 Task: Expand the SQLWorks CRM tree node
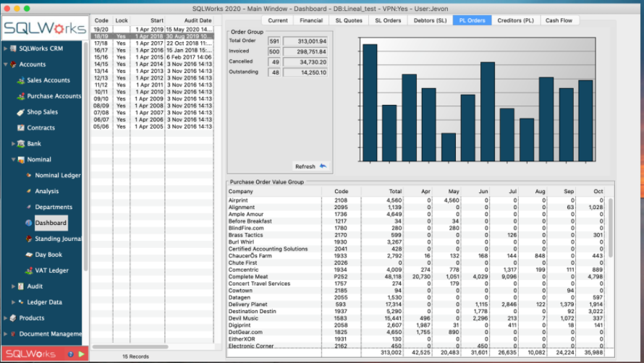[x=5, y=48]
